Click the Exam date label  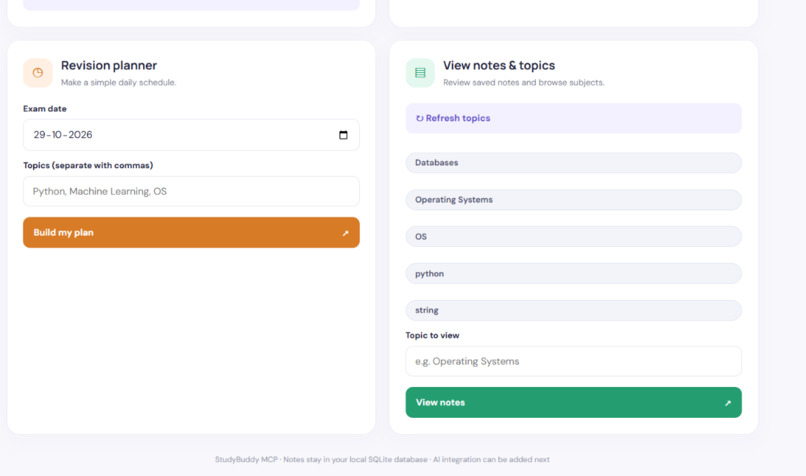[45, 108]
